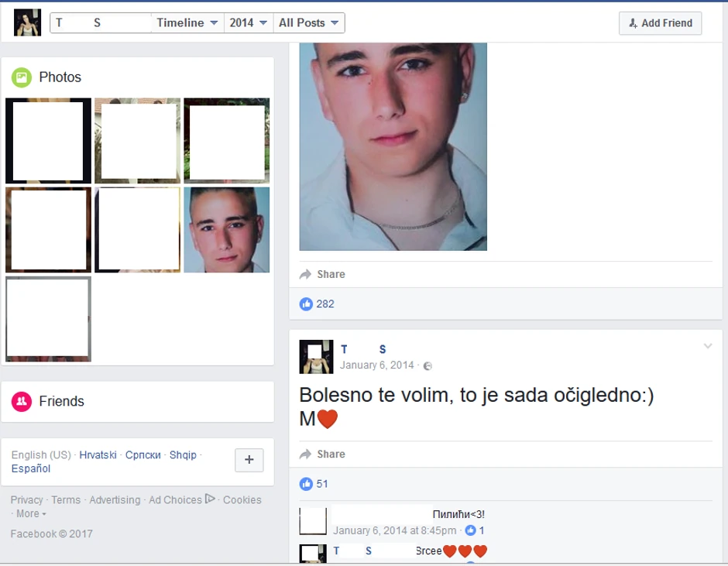Open the 2014 year filter dropdown

click(246, 22)
